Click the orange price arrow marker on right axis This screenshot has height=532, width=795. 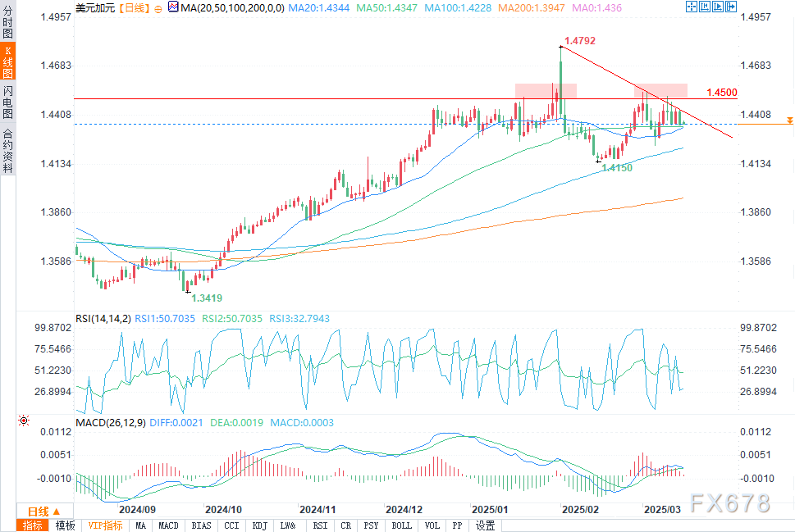tap(789, 120)
